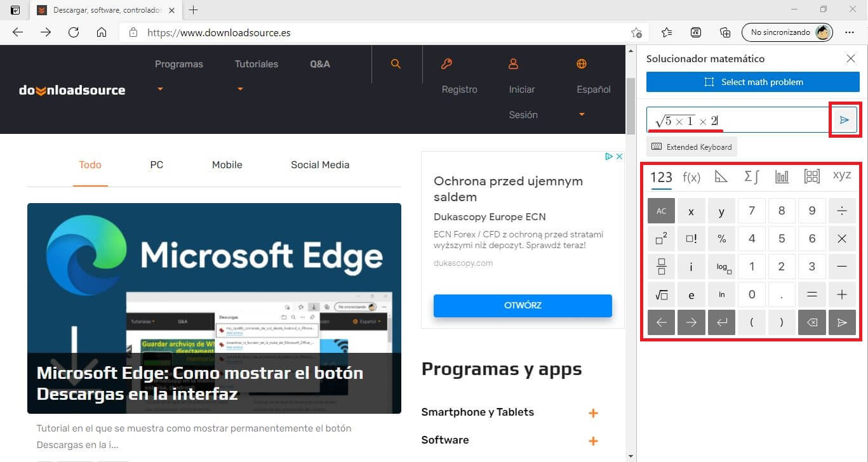
Task: Open the Favorites list icon
Action: coord(667,32)
